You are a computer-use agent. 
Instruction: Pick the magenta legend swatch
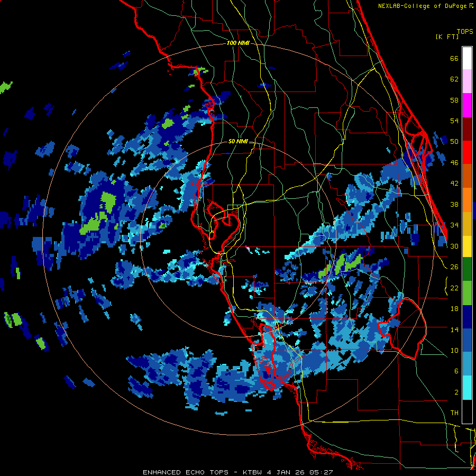click(467, 105)
